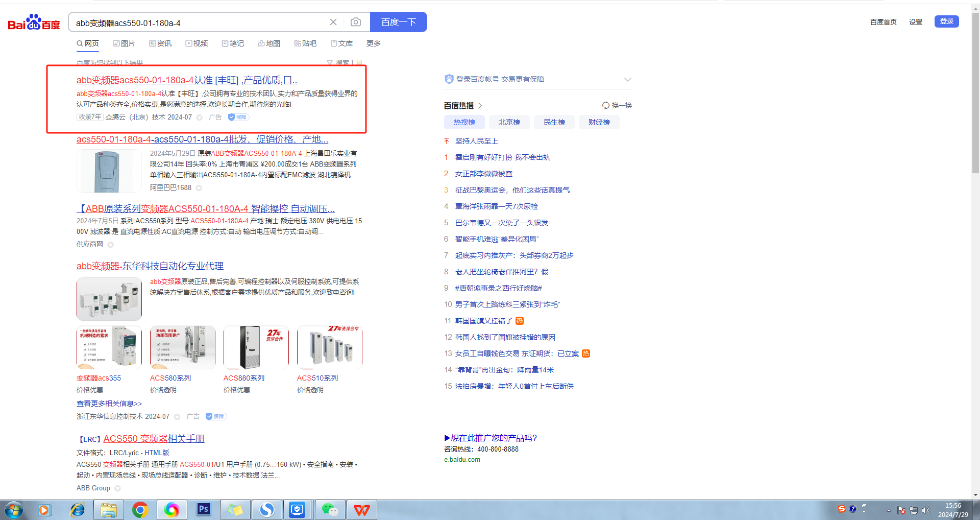Open hot topic 智能手机难逃"差异化困局"
The height and width of the screenshot is (520, 980).
[x=497, y=239]
